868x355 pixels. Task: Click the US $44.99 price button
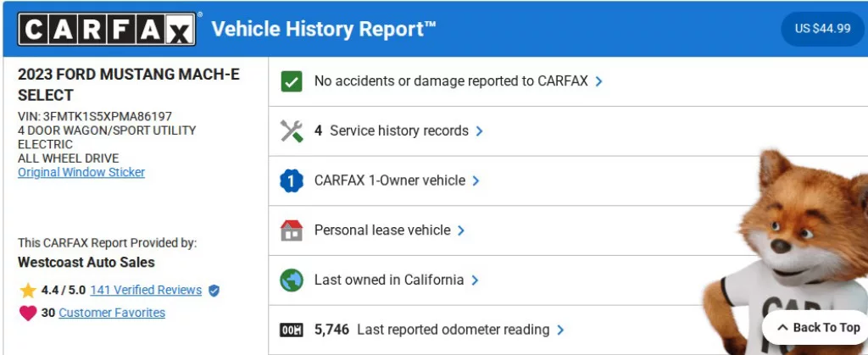point(822,29)
